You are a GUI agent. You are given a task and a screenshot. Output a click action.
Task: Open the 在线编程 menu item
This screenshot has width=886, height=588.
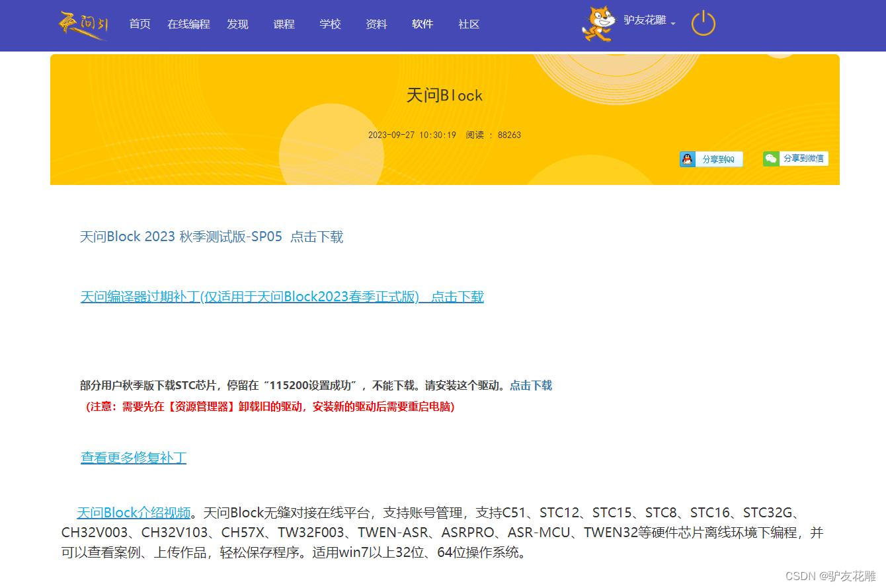coord(188,24)
